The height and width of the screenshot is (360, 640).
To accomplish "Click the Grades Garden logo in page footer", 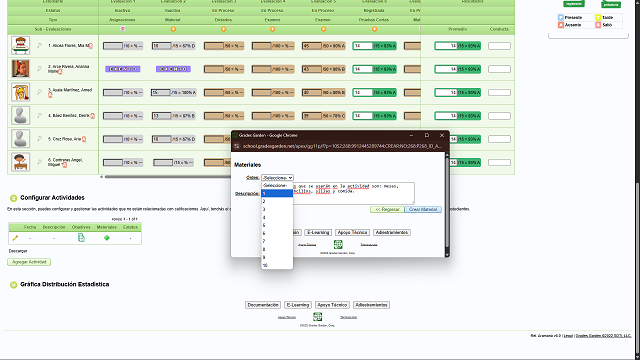I will pos(318,316).
